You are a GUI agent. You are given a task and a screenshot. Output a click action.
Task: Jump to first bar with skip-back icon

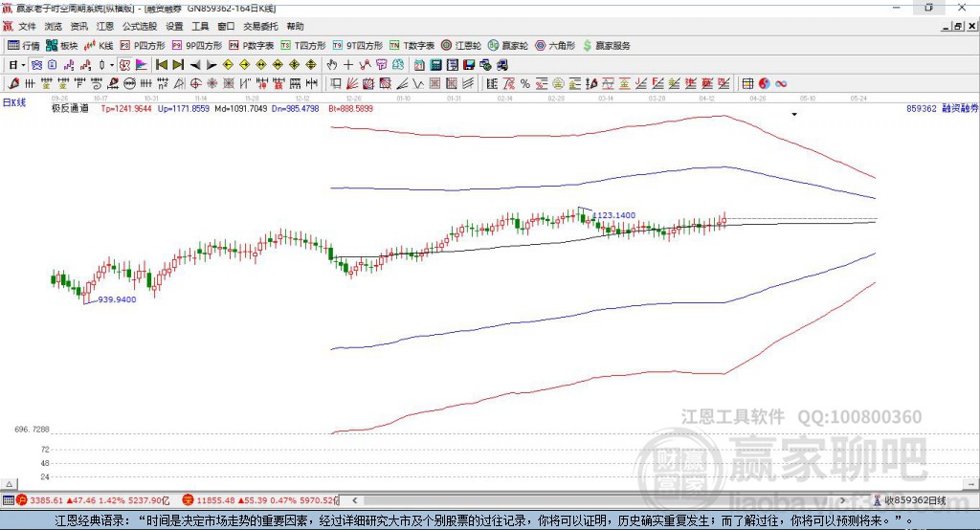pyautogui.click(x=162, y=65)
